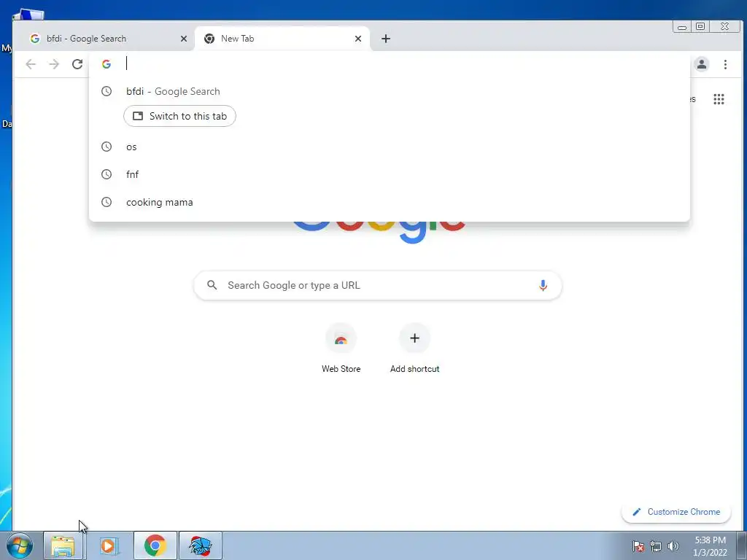
Task: Pick the fnf history suggestion
Action: click(390, 174)
